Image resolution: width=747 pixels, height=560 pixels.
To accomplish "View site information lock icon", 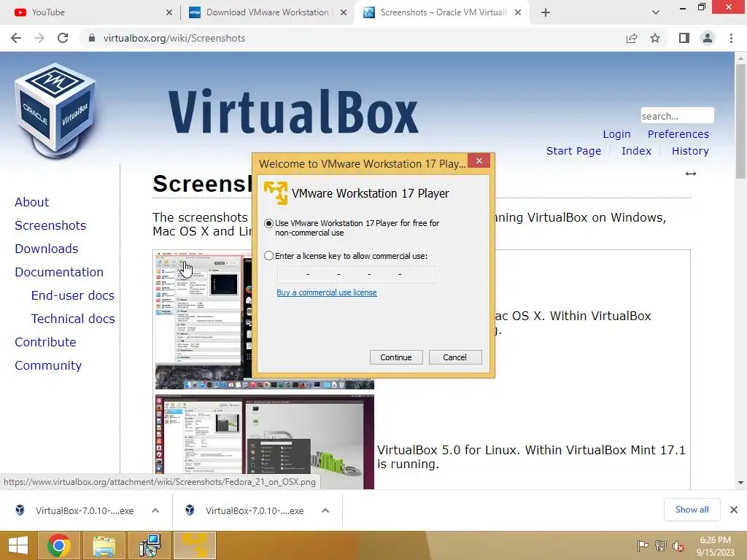I will [92, 38].
